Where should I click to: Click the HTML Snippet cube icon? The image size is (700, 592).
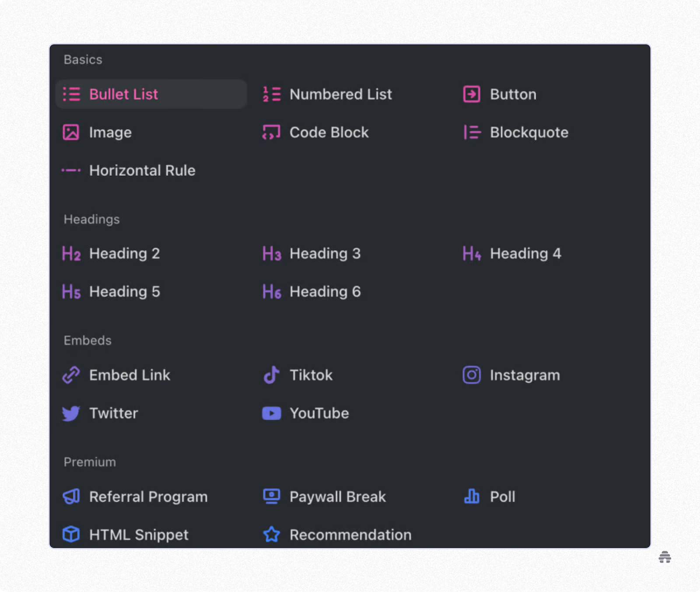point(71,534)
